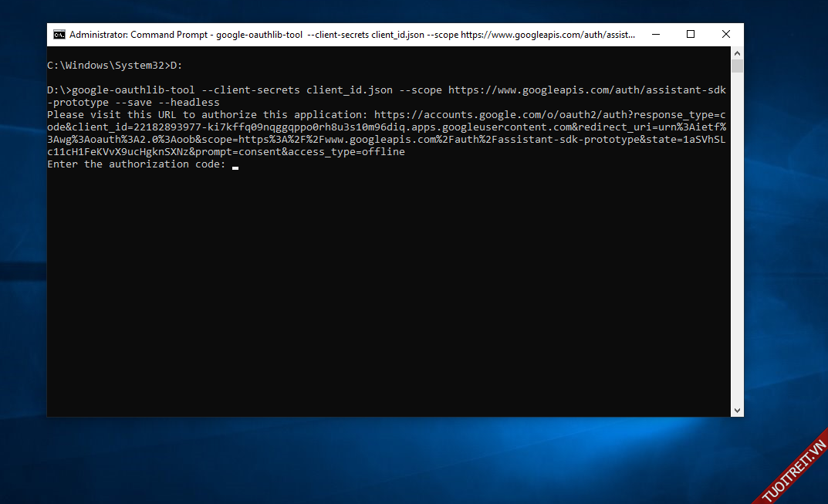The width and height of the screenshot is (828, 504).
Task: Click the scrollbar up arrow
Action: tap(737, 53)
